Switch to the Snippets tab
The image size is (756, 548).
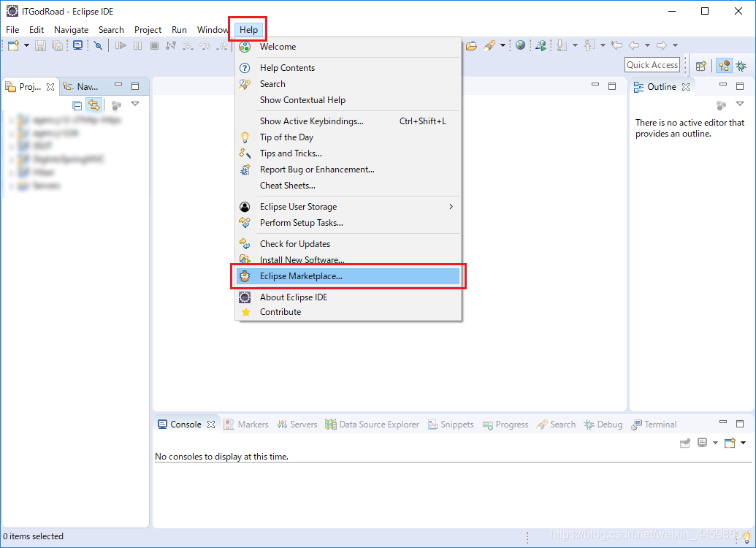tap(451, 424)
